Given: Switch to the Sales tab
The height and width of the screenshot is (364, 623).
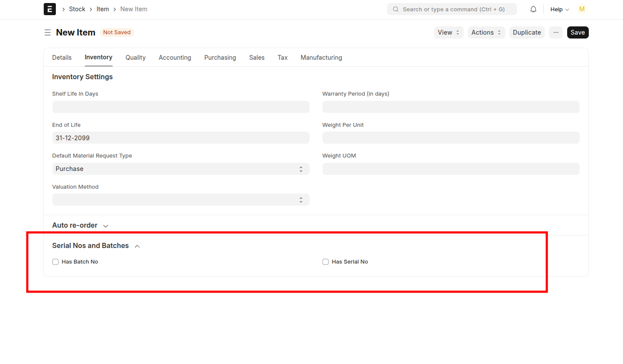Looking at the screenshot, I should (257, 58).
